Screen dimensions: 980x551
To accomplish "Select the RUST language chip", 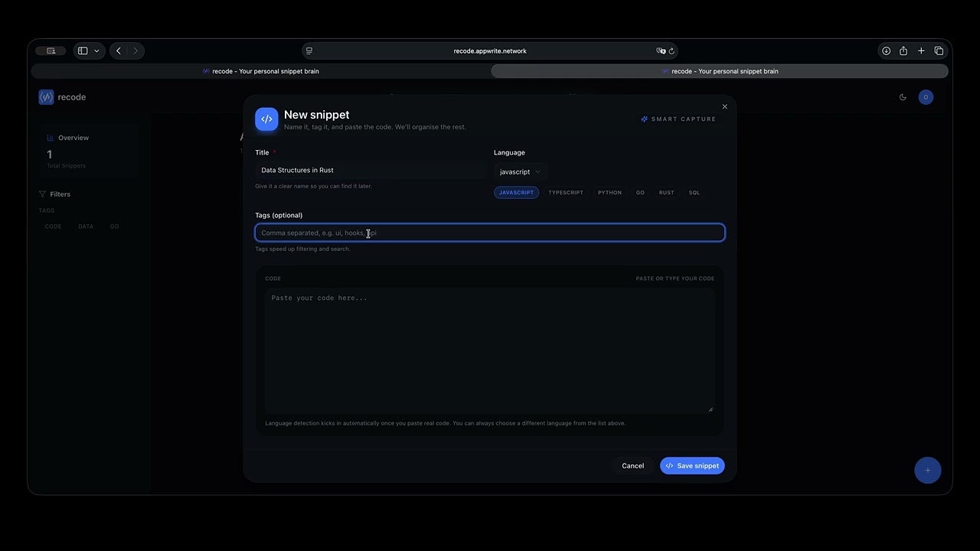I will pos(667,193).
